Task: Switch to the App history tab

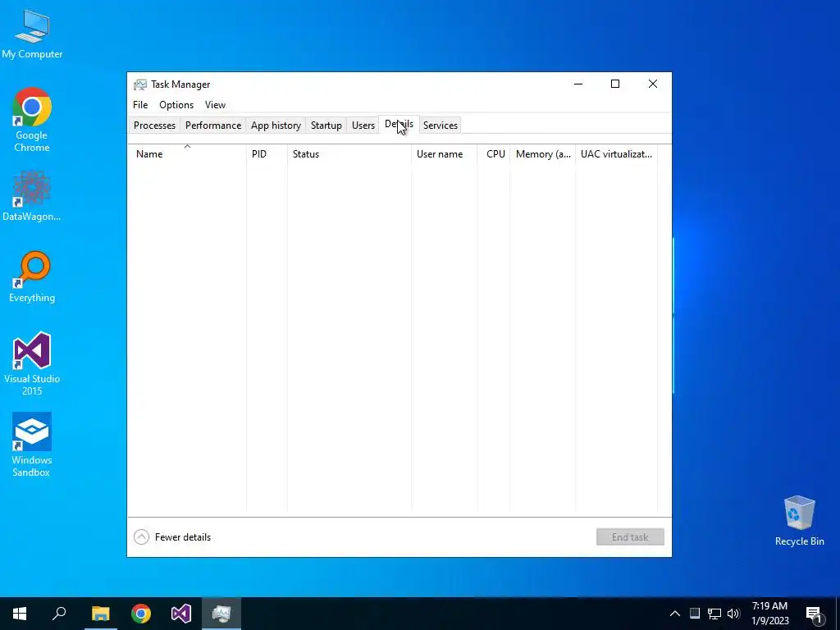Action: 276,126
